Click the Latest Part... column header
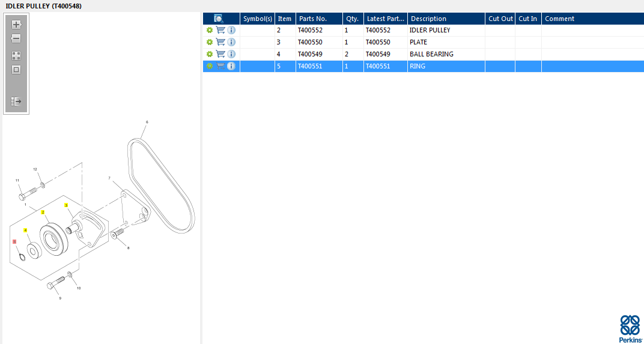644x344 pixels. [x=386, y=19]
